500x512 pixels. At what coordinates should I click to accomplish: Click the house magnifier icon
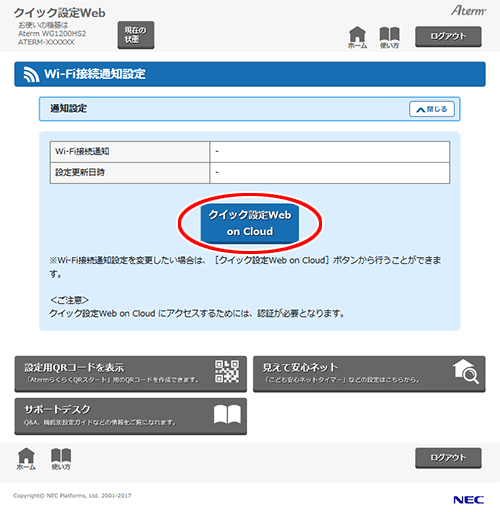466,371
